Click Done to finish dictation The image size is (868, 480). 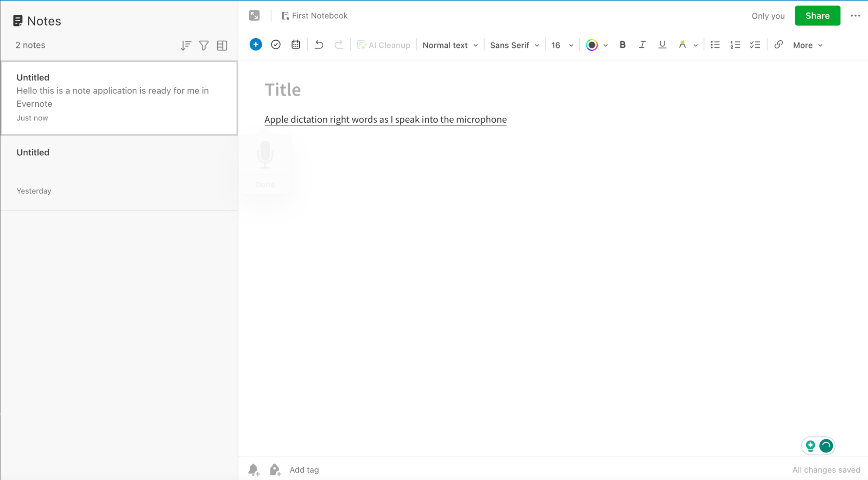(x=265, y=184)
